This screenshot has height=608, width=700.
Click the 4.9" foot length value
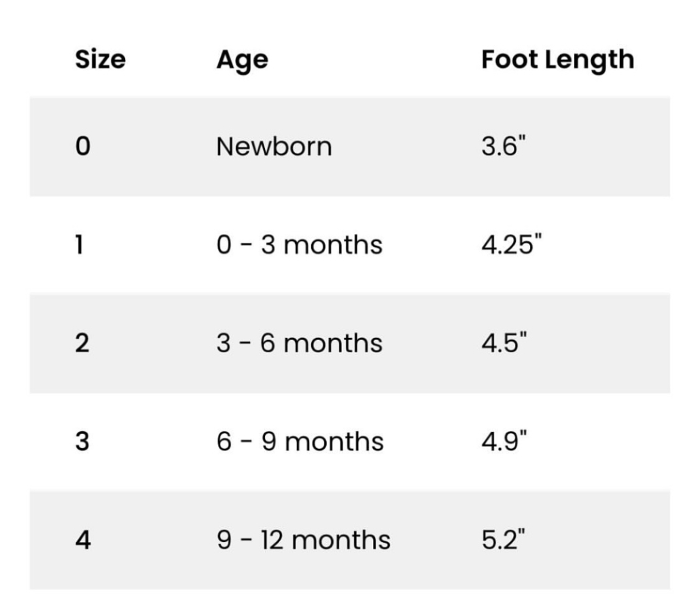coord(504,441)
